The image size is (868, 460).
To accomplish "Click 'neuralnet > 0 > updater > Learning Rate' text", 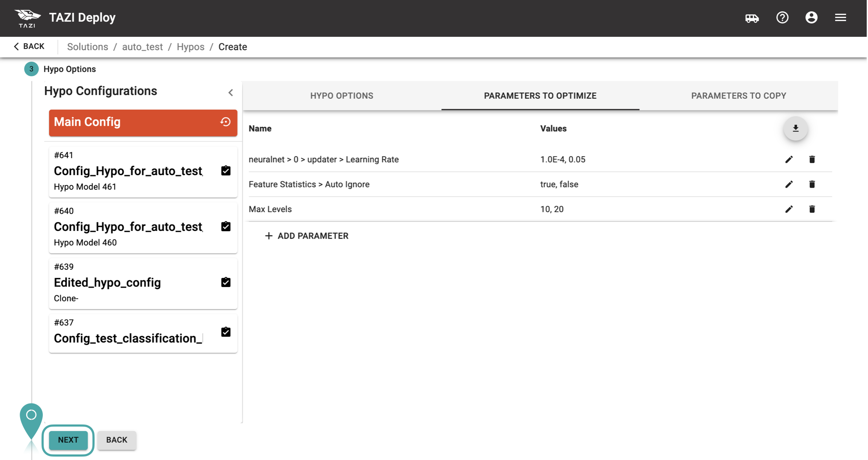I will point(324,160).
